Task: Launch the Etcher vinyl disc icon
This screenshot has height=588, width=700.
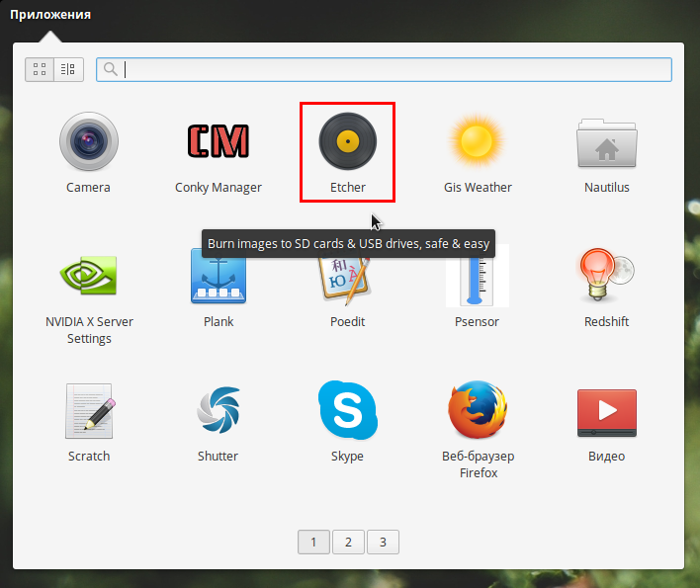Action: (x=348, y=141)
